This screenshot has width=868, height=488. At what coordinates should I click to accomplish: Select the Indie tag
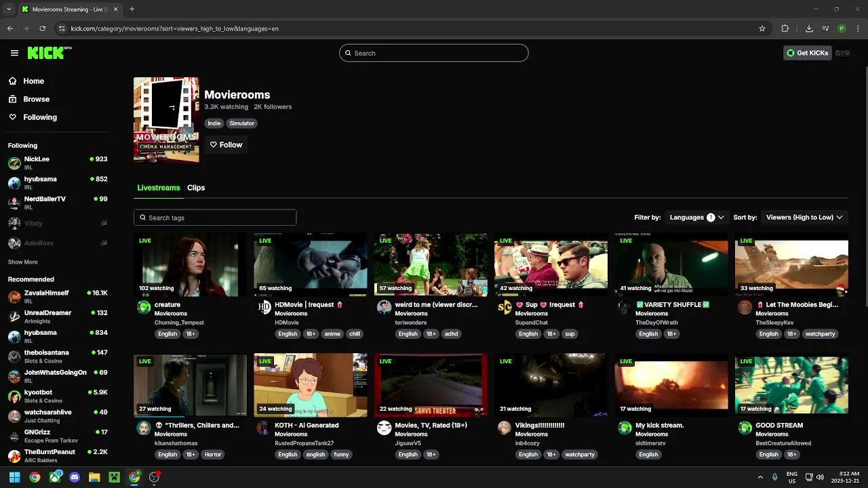pyautogui.click(x=214, y=123)
